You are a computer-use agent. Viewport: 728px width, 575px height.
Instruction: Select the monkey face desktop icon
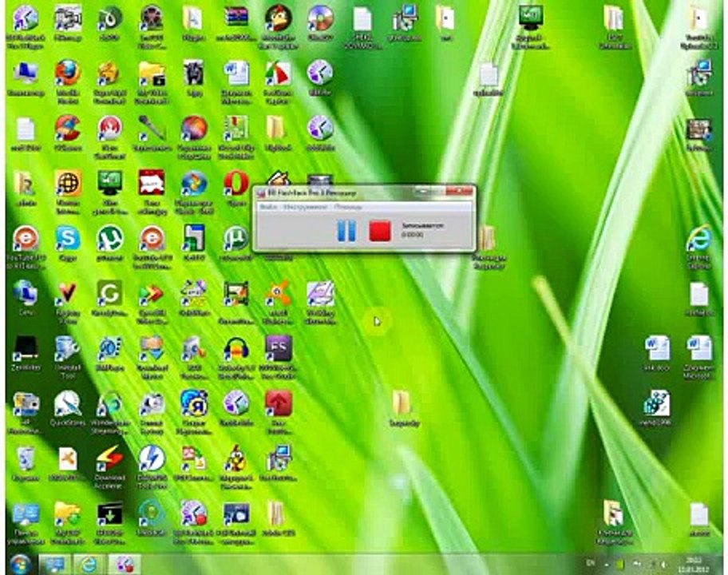278,27
